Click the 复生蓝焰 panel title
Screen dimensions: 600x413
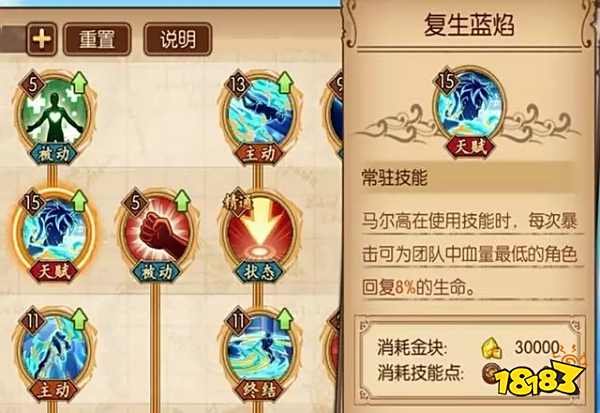point(469,25)
